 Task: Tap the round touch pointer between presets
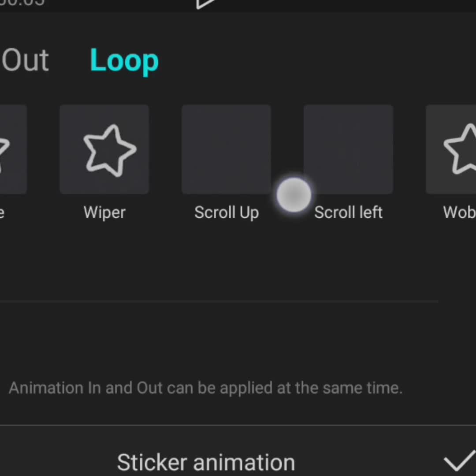click(294, 195)
